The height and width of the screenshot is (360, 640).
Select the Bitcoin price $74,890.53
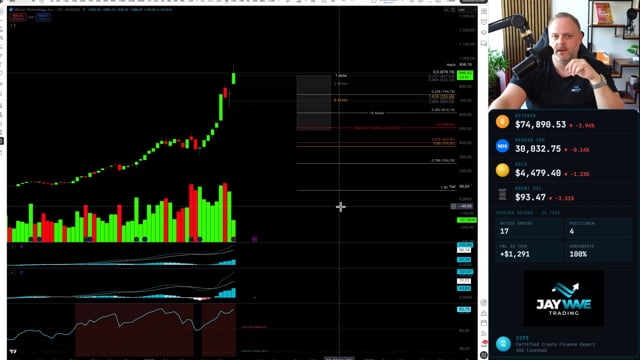click(540, 124)
